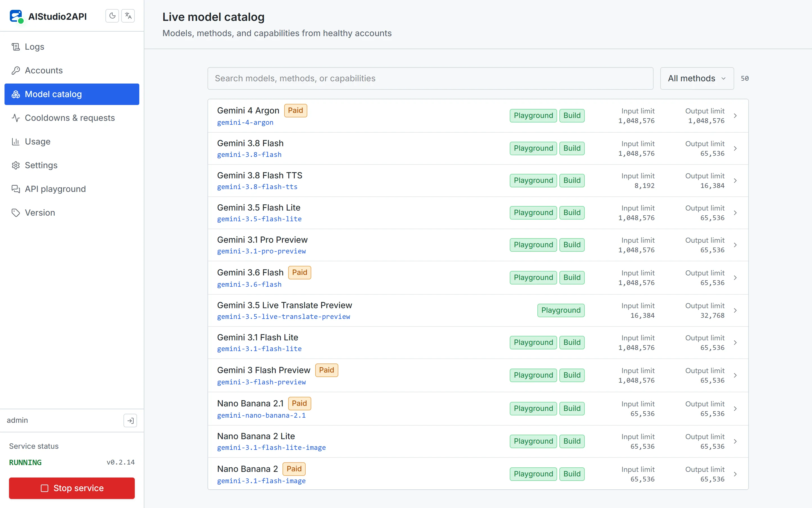Expand the Gemini 3.8 Flash TTS row chevron
Screen dimensions: 812x508
[735, 181]
